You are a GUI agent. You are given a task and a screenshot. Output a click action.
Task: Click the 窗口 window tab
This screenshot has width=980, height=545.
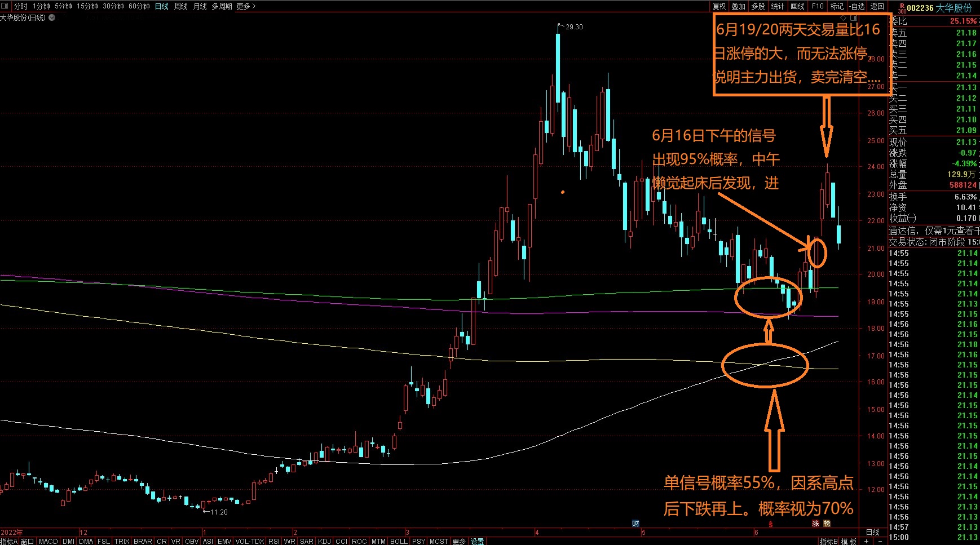click(28, 541)
